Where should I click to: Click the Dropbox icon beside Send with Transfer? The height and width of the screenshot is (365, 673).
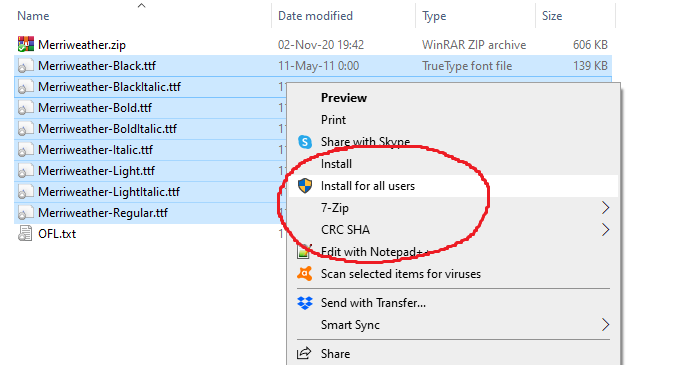pyautogui.click(x=305, y=303)
